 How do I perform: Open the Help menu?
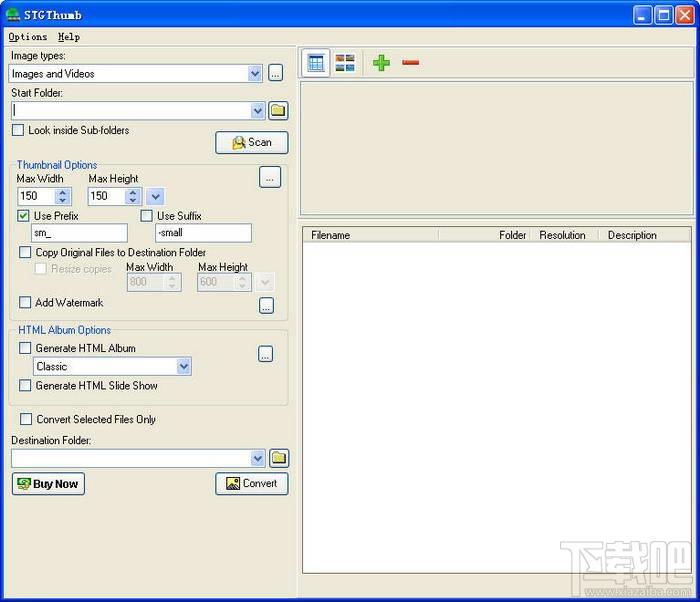click(x=69, y=37)
